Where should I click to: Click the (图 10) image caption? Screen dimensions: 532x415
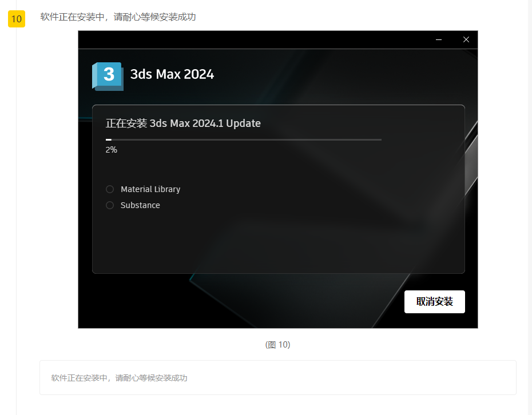click(278, 345)
